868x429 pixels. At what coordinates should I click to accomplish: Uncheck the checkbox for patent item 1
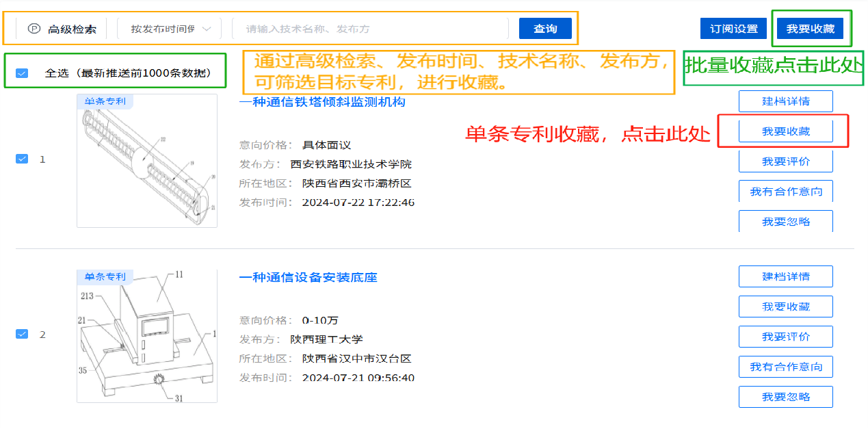click(22, 159)
